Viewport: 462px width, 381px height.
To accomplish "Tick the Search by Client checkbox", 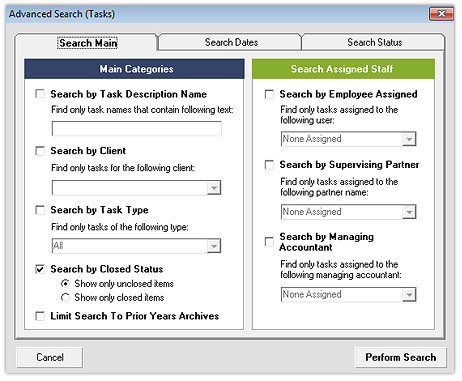I will coord(40,151).
